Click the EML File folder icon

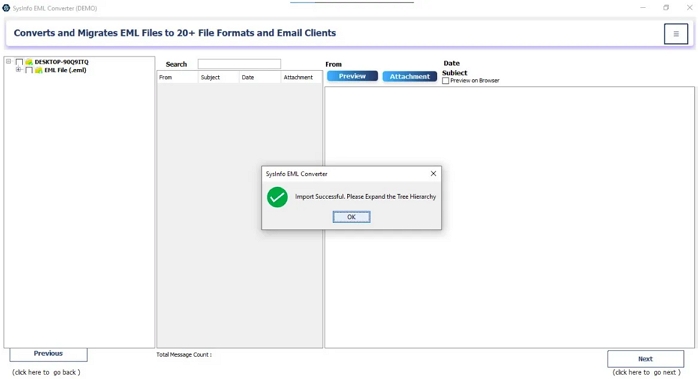(39, 70)
